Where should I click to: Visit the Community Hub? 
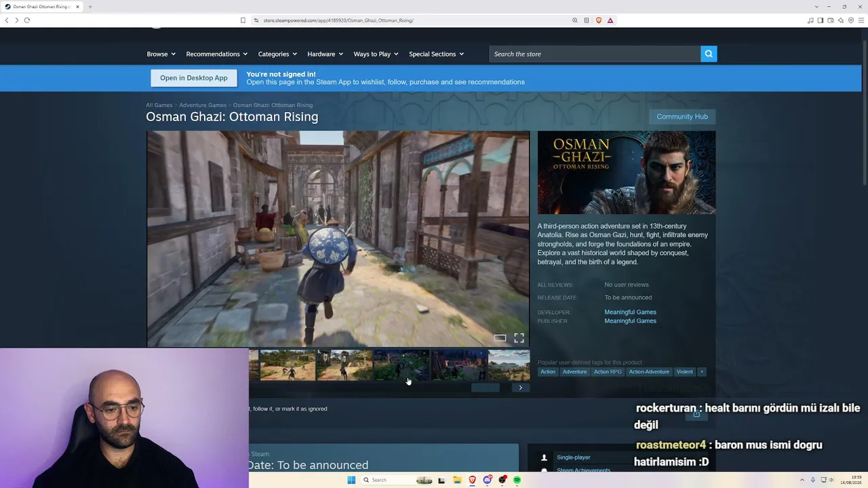click(682, 117)
